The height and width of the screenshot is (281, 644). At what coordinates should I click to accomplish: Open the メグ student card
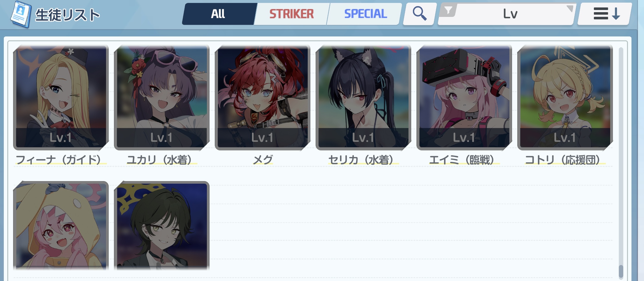(263, 97)
